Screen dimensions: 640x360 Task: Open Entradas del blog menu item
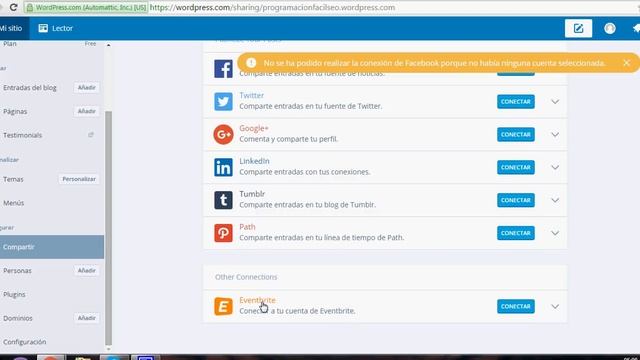pos(30,88)
